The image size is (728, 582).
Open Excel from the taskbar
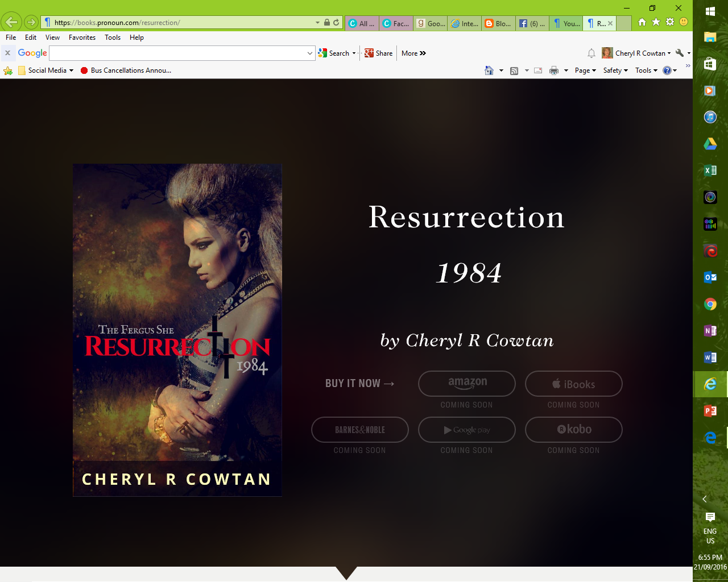click(710, 171)
